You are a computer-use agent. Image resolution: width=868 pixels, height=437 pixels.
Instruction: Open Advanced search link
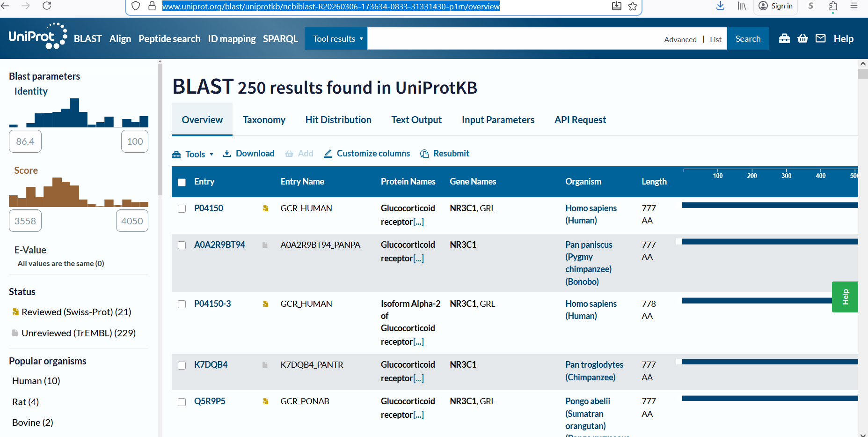tap(680, 39)
